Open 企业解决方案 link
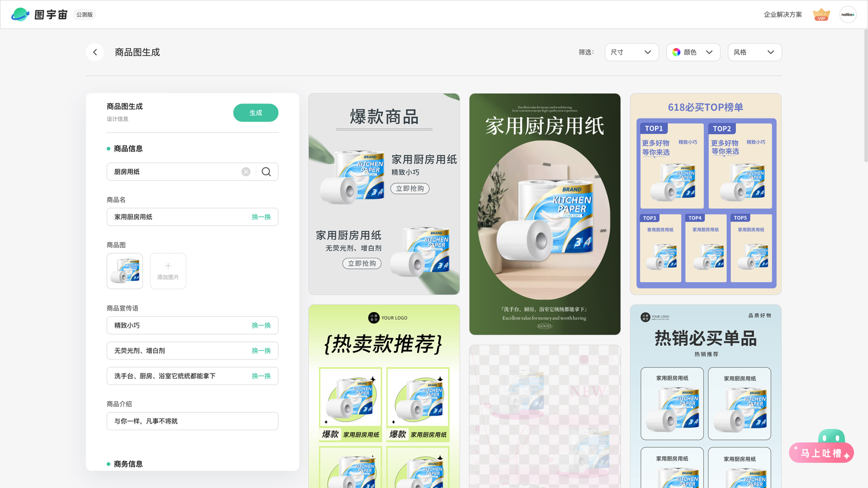 783,14
